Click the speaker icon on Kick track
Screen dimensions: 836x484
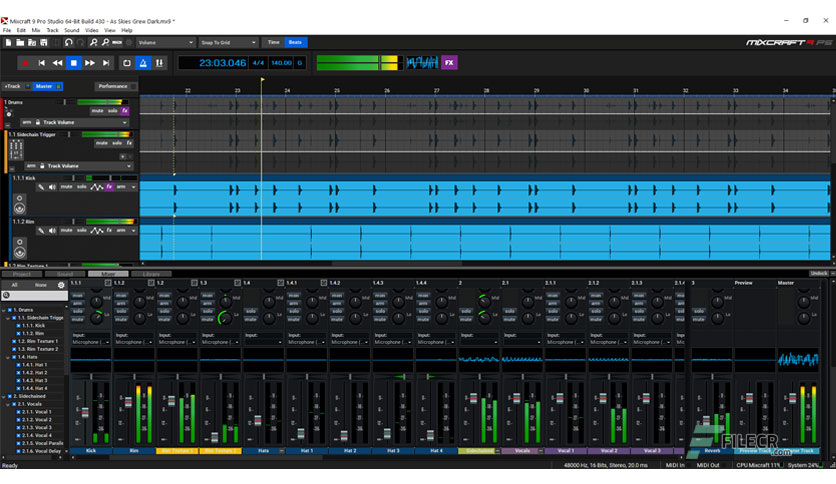click(x=52, y=187)
